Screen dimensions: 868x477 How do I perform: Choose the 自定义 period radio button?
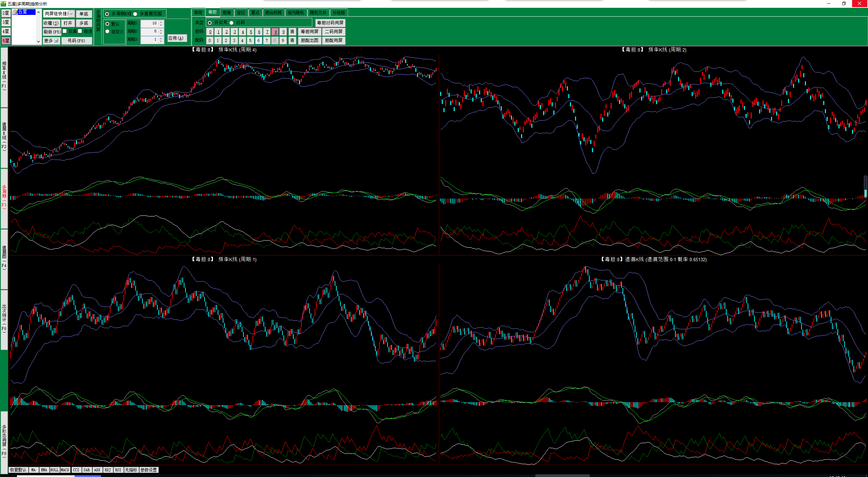(107, 32)
